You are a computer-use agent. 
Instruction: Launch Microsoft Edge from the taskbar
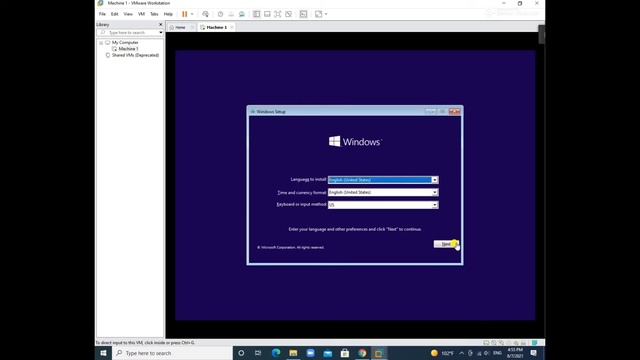[276, 353]
